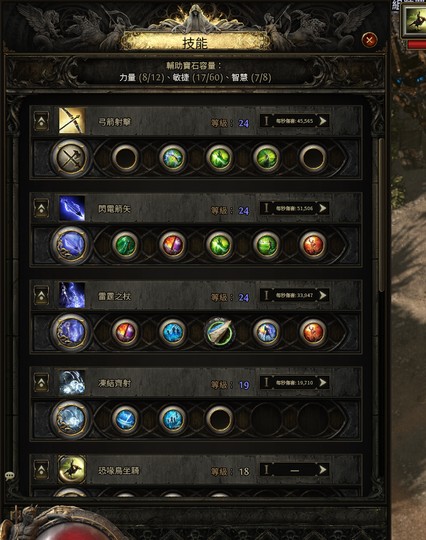Click the arrowhead support gem in 雷霆之杖 row
The width and height of the screenshot is (426, 540).
pos(220,332)
